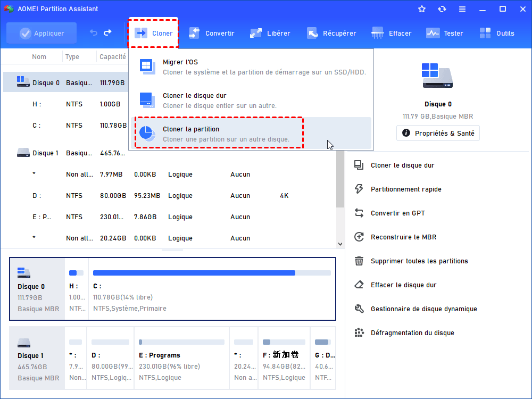Select the E: P... 230.01 row
The width and height of the screenshot is (532, 399).
coord(170,217)
